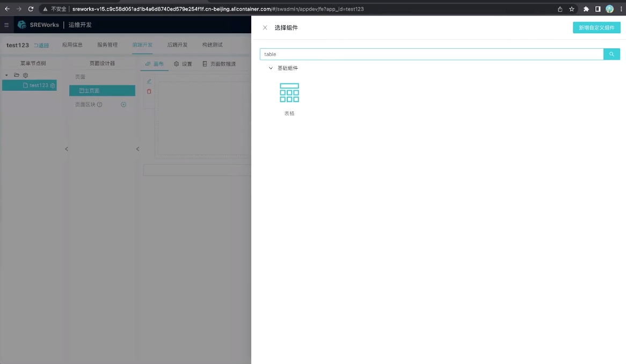Bookmark this page with star icon
This screenshot has width=626, height=364.
pyautogui.click(x=572, y=9)
